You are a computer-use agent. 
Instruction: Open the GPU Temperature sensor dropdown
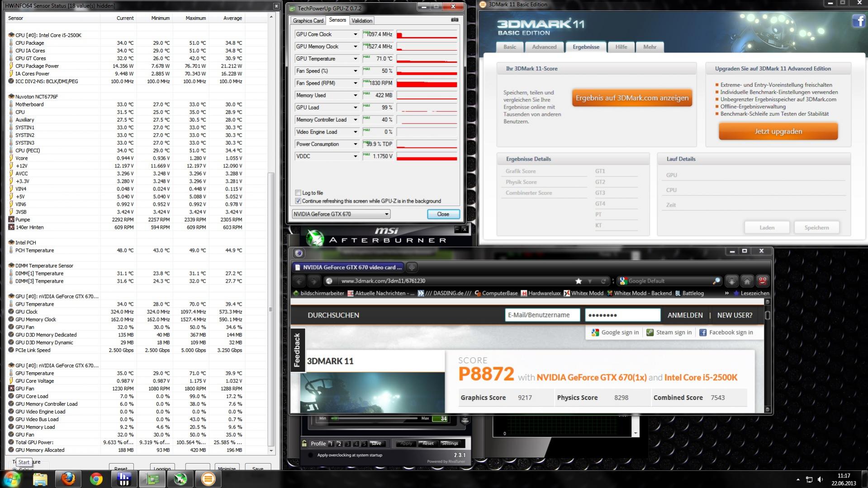pyautogui.click(x=355, y=59)
